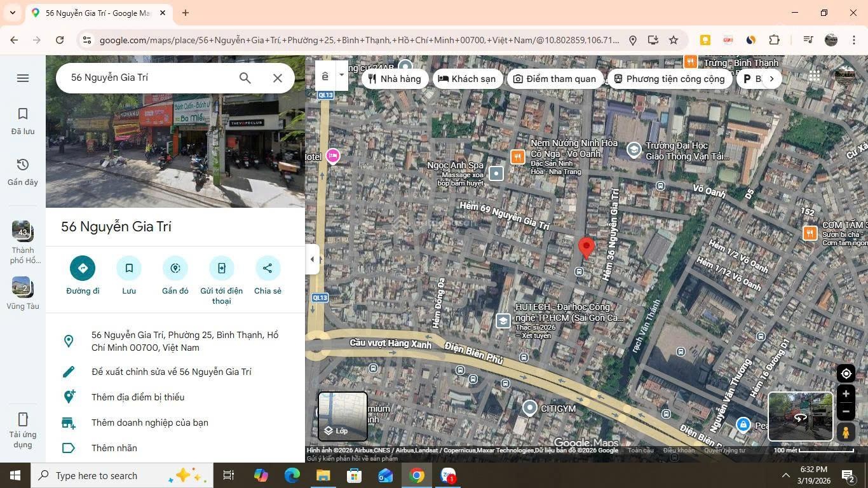Click the yellow Pegman Street View icon
The height and width of the screenshot is (488, 868).
point(846,432)
